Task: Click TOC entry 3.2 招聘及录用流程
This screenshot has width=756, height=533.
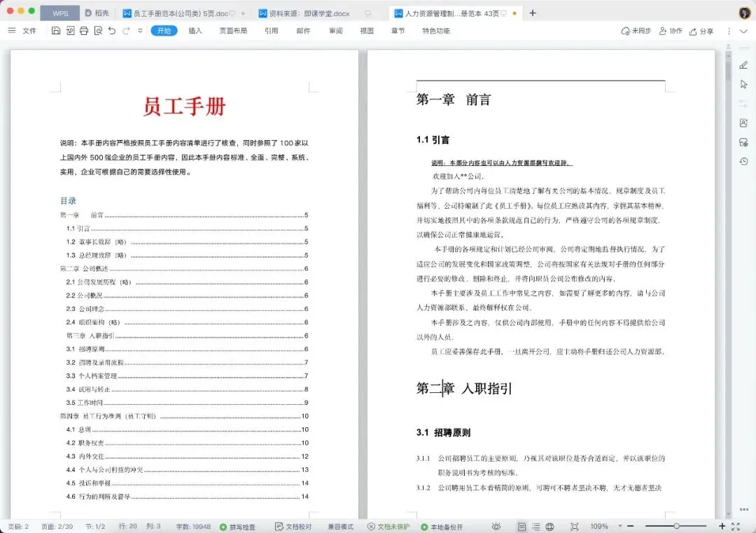Action: click(x=187, y=362)
